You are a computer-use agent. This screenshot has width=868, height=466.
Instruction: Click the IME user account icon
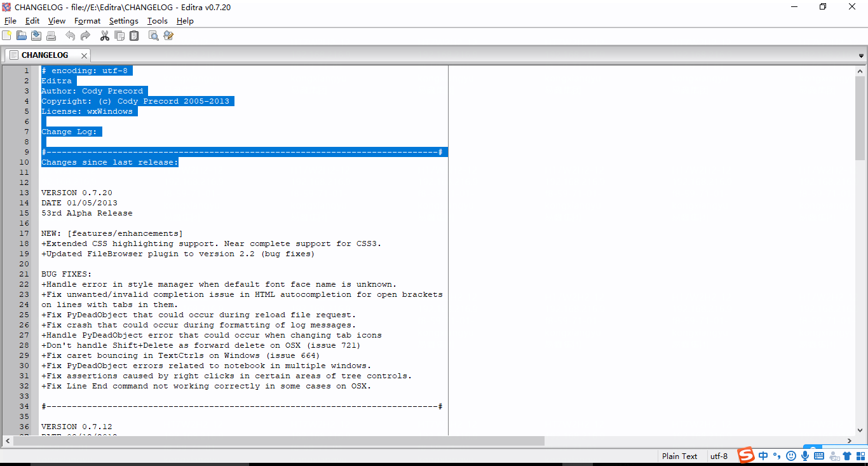coord(833,456)
